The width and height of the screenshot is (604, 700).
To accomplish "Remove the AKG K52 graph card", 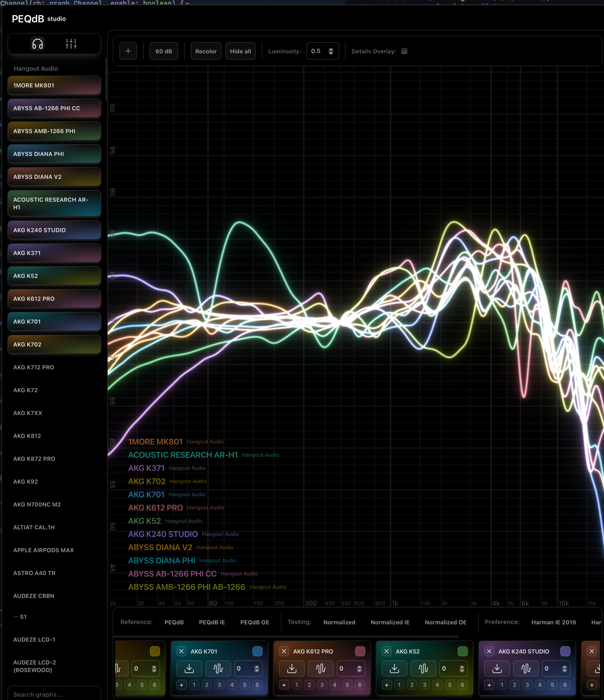I will pos(386,651).
